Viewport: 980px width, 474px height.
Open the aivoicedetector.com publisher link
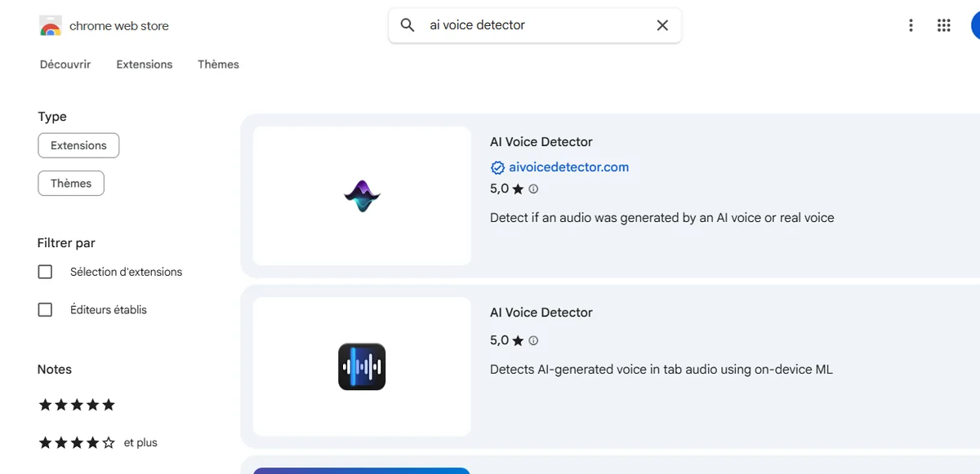[568, 167]
